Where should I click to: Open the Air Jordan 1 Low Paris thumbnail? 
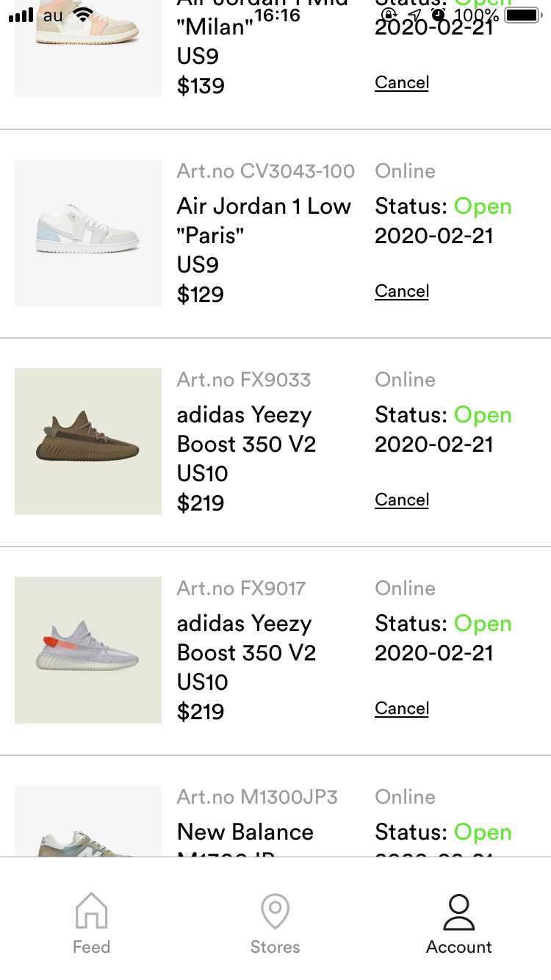[x=88, y=233]
